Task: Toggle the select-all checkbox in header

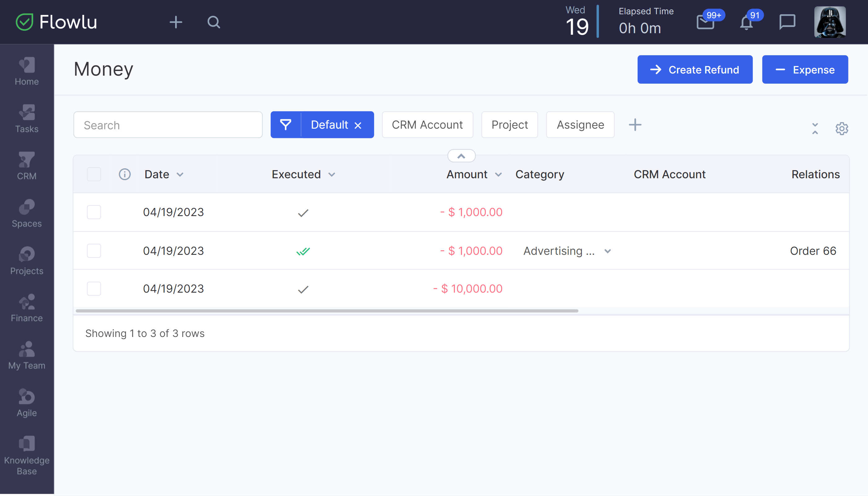Action: point(94,175)
